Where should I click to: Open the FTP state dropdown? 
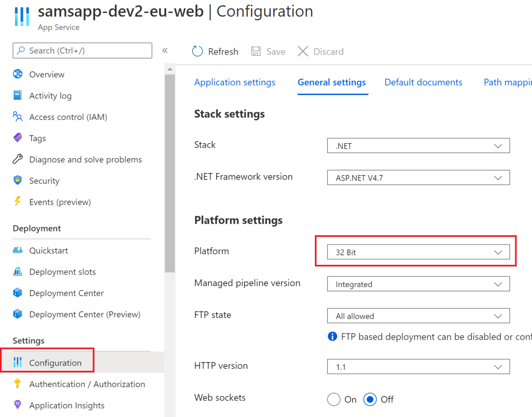418,316
